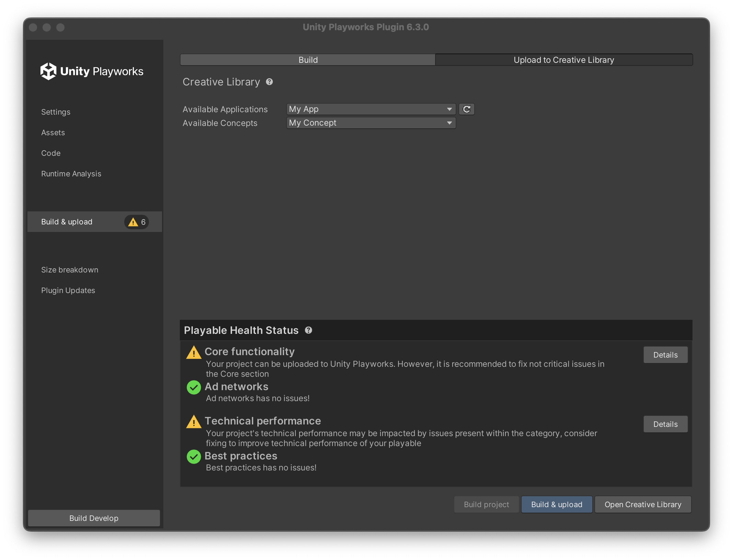Click the Ad networks heading
733x560 pixels.
[236, 386]
